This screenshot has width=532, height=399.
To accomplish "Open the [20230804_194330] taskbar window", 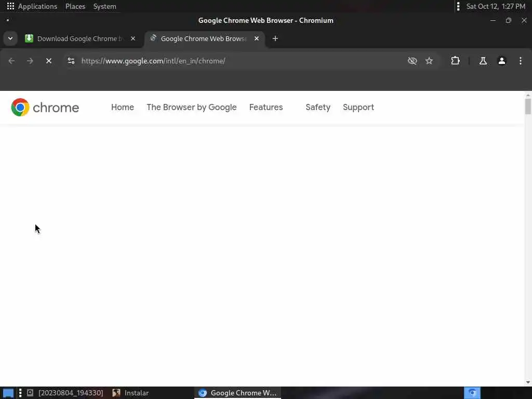I will (x=65, y=393).
